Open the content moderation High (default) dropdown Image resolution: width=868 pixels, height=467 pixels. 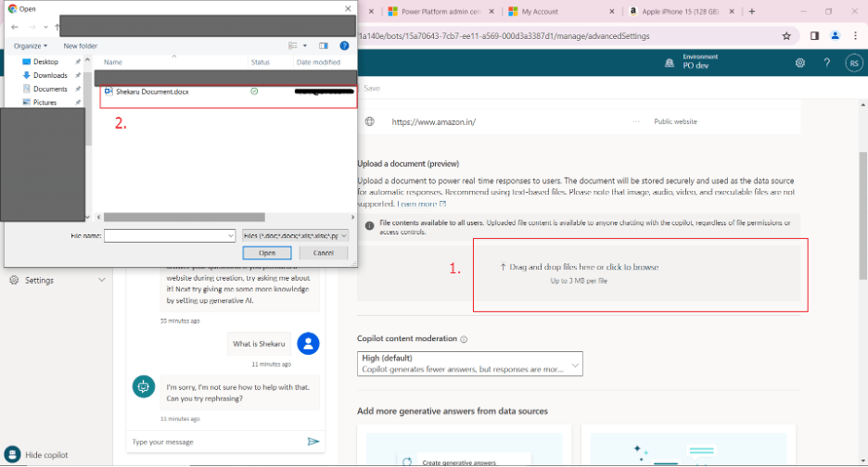click(x=469, y=363)
